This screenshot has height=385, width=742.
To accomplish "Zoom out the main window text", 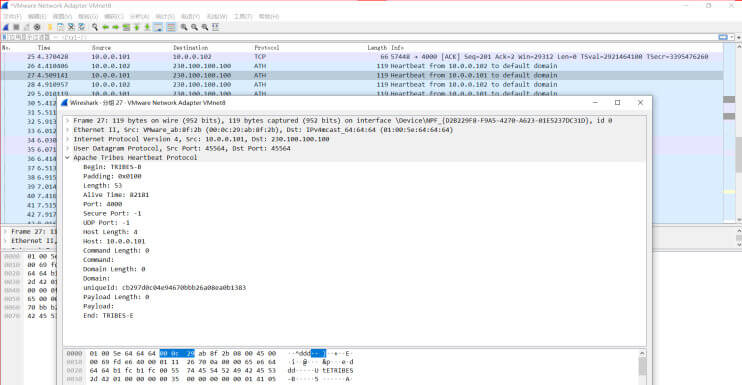I will point(194,27).
